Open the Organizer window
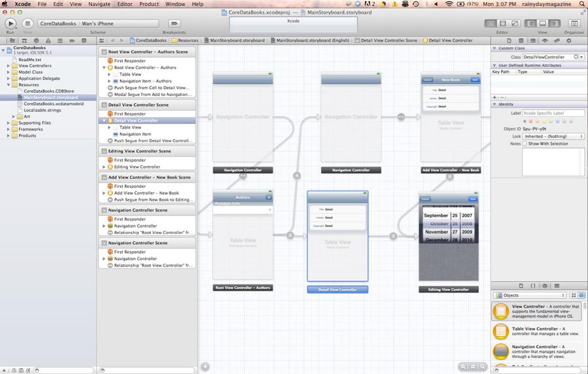Screen dimensions: 588x374 point(574,24)
